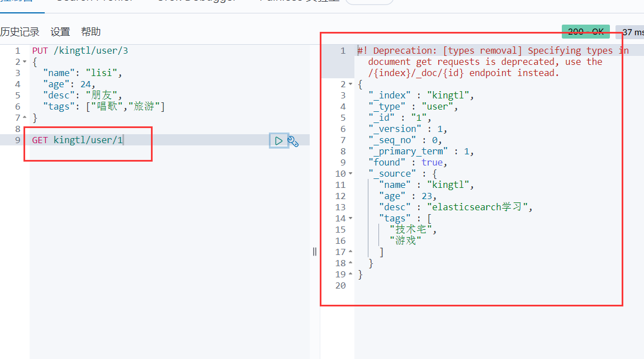Image resolution: width=644 pixels, height=359 pixels.
Task: Toggle the fold arrow at response line 17
Action: (351, 252)
